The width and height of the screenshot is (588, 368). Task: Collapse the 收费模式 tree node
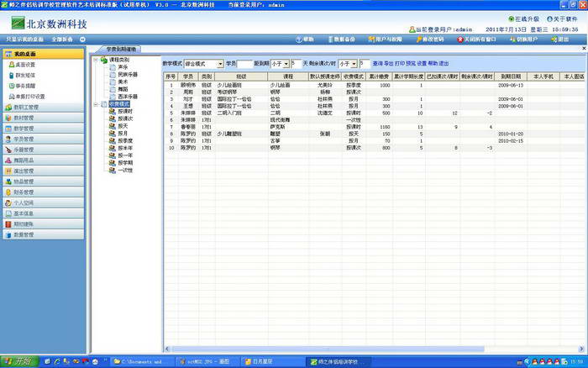[96, 104]
